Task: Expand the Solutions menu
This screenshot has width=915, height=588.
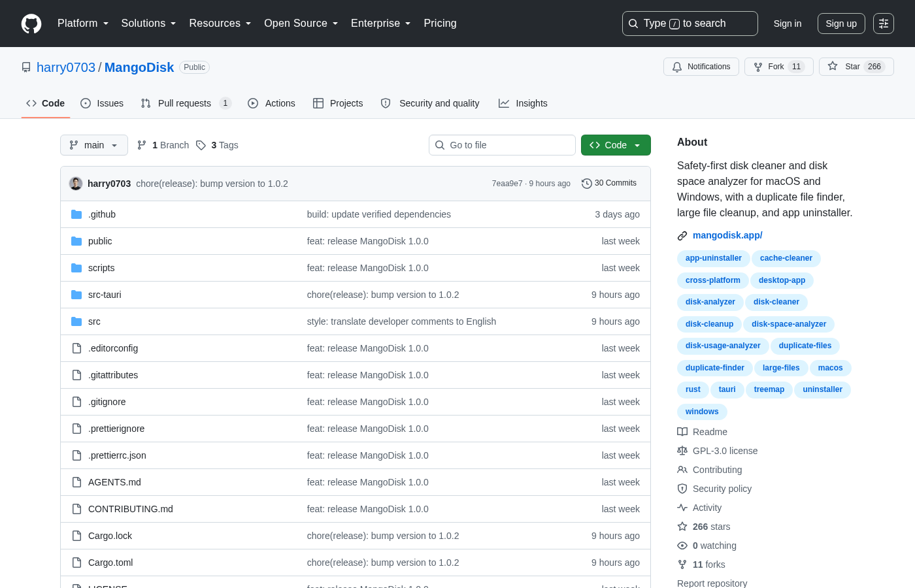Action: pos(149,24)
